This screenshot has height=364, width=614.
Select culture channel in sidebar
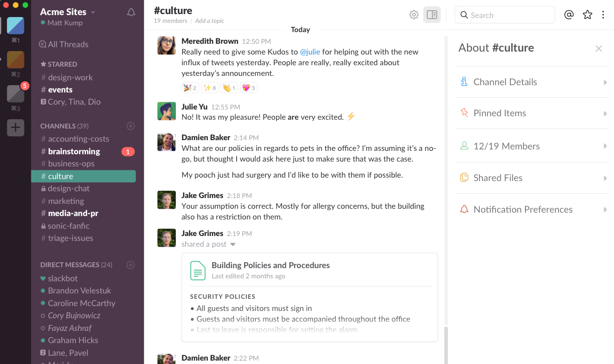(x=83, y=176)
